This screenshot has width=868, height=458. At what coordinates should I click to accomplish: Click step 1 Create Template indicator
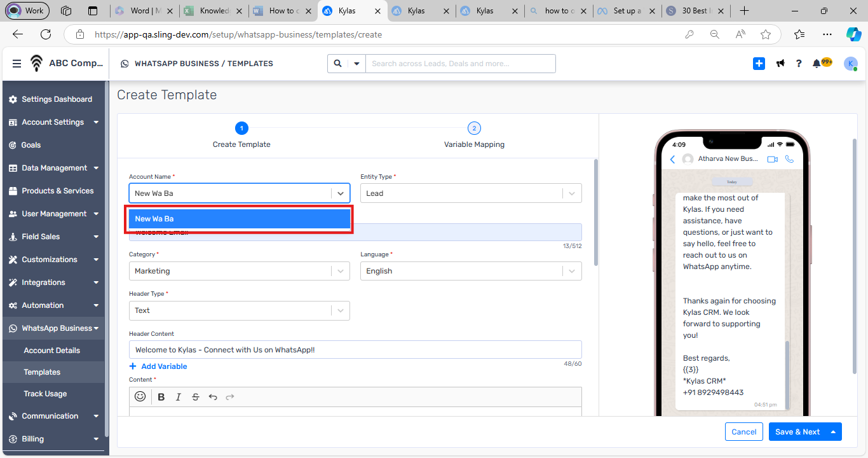coord(241,128)
